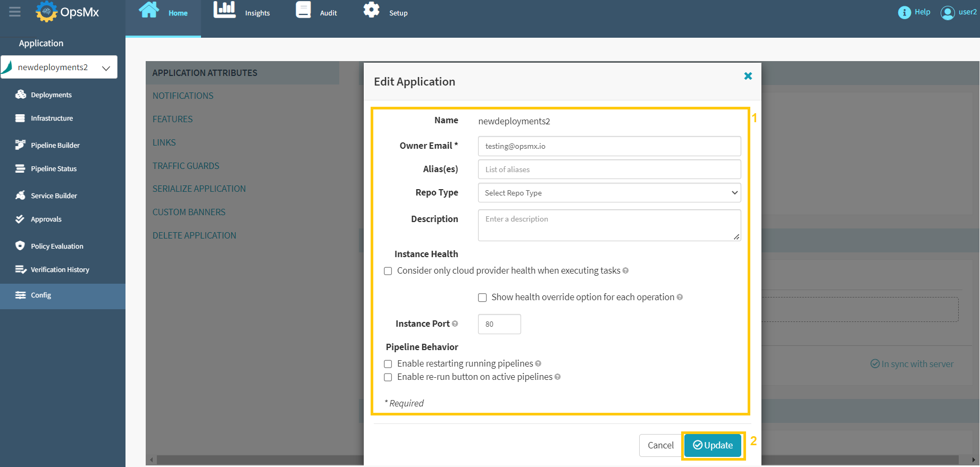Click the Owner Email input field
The width and height of the screenshot is (980, 467).
[x=609, y=146]
